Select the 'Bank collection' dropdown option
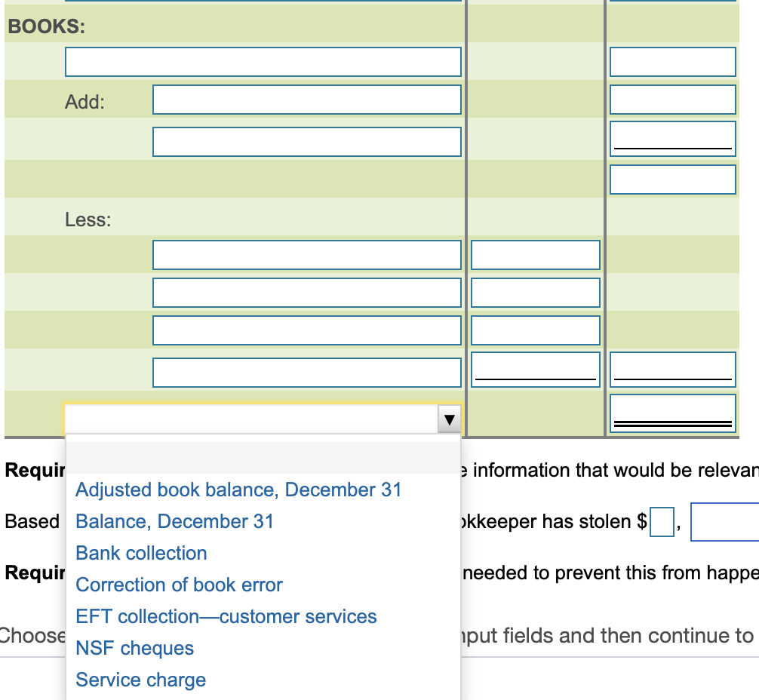 click(140, 553)
